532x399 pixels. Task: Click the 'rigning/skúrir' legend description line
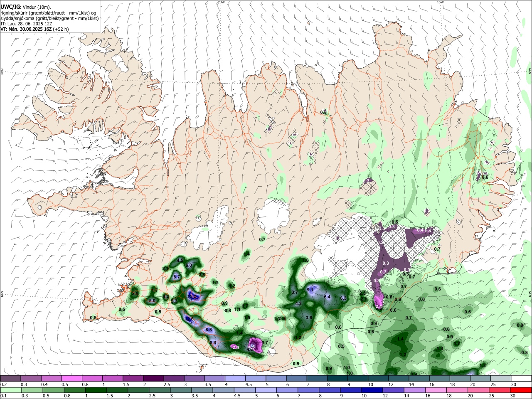tap(48, 12)
